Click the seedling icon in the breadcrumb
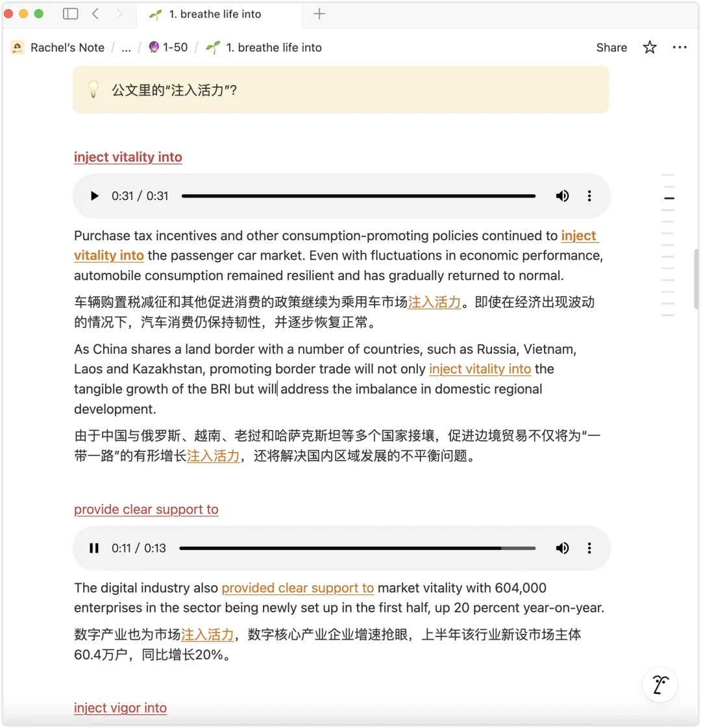This screenshot has height=728, width=701. (213, 47)
